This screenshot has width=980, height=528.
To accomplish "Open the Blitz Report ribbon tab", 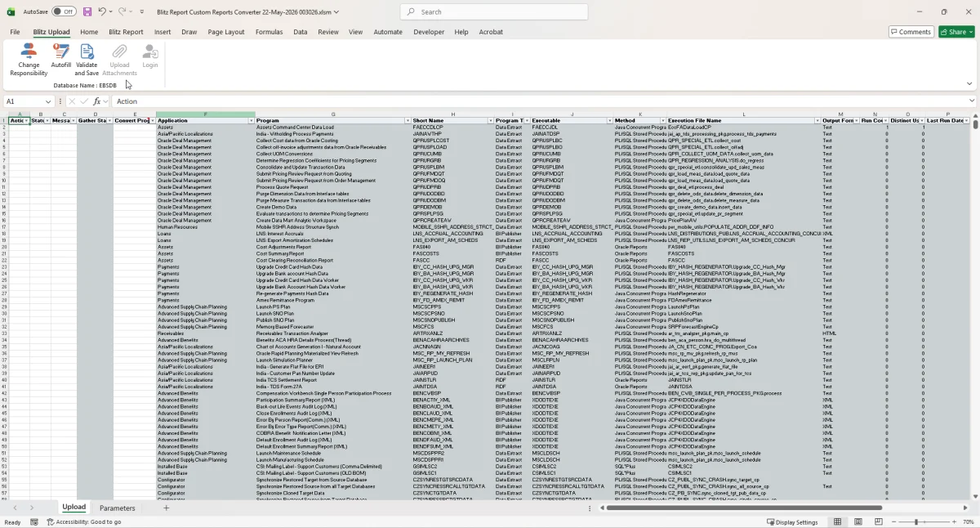I will tap(126, 32).
